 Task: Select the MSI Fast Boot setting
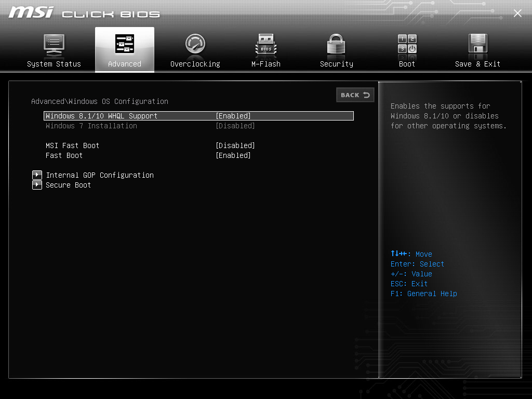[x=72, y=145]
